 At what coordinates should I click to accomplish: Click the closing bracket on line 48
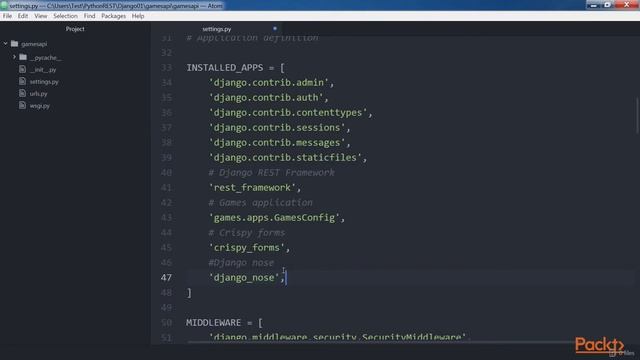[x=189, y=293]
